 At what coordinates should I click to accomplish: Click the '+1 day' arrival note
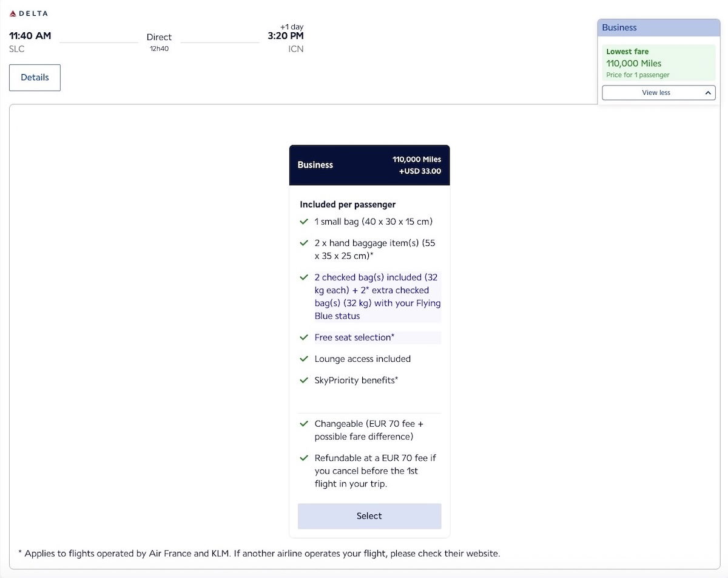point(292,27)
